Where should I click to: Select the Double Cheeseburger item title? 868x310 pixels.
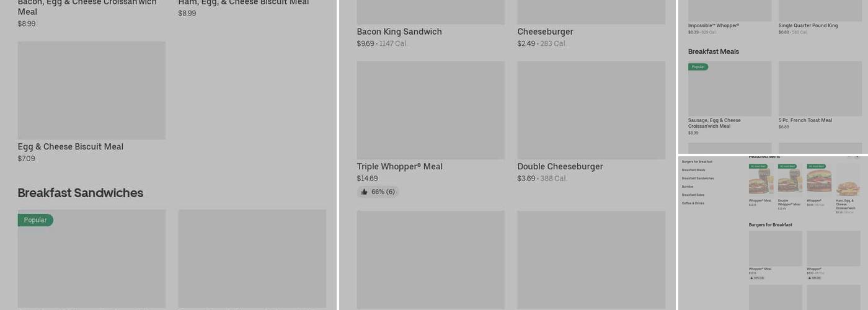coord(560,167)
